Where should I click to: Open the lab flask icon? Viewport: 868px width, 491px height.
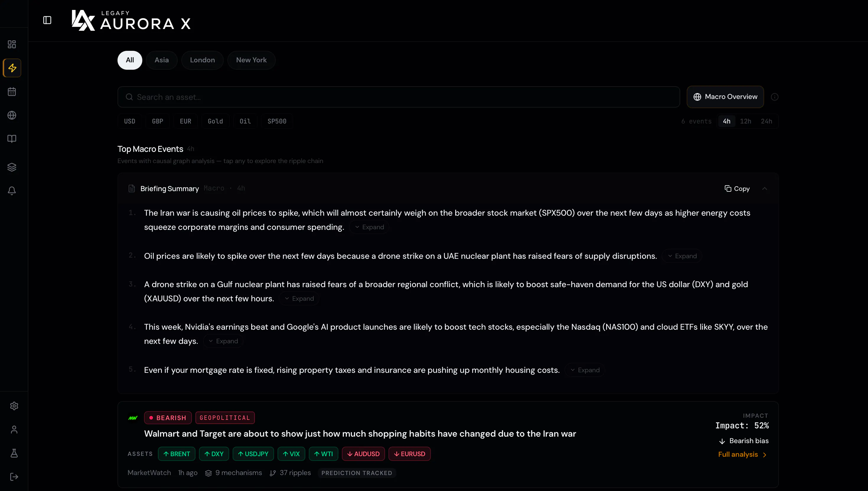pos(14,453)
